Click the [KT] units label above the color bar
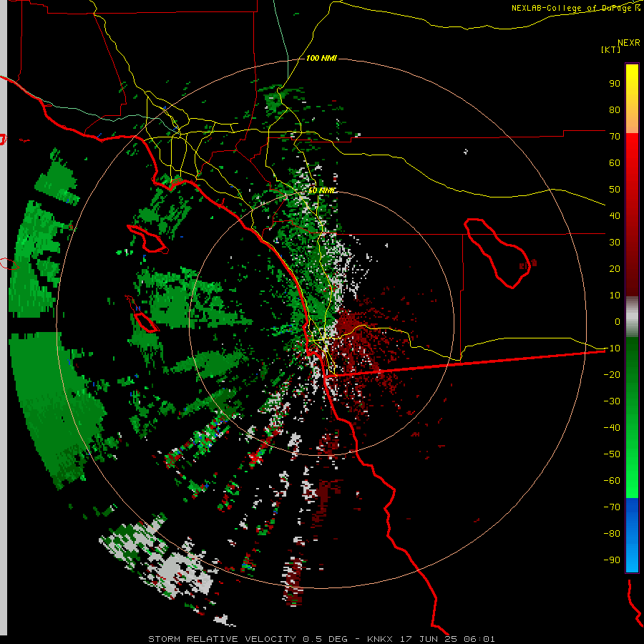 (x=611, y=49)
